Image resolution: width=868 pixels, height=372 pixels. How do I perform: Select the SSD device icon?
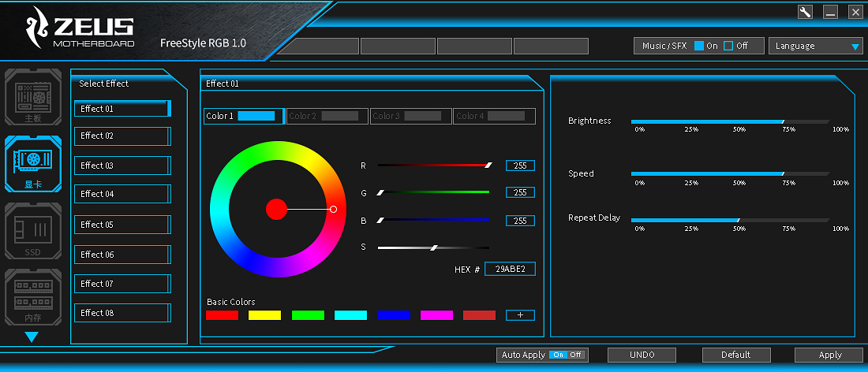coord(32,231)
